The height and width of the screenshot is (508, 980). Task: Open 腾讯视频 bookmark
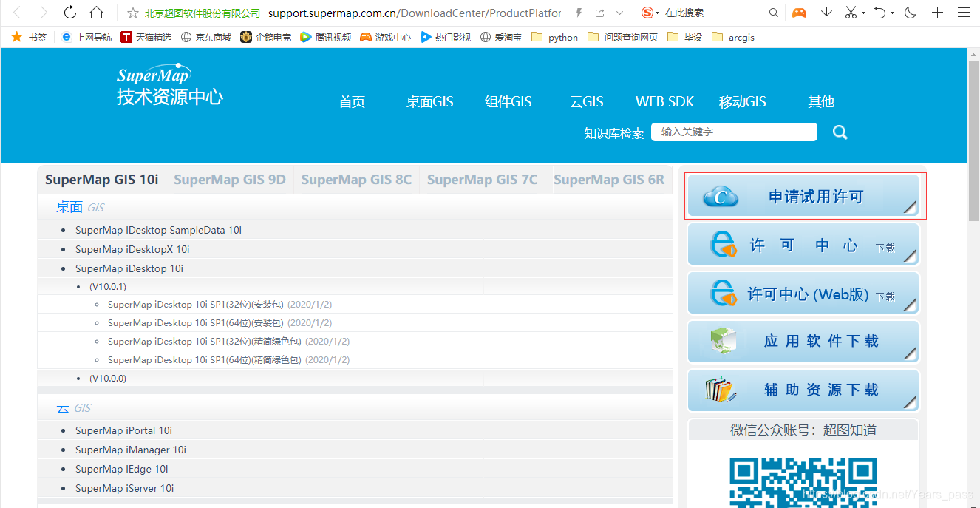pyautogui.click(x=325, y=37)
